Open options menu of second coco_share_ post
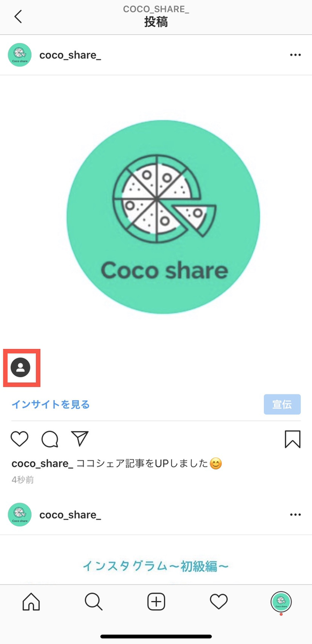This screenshot has height=644, width=312. click(x=295, y=514)
